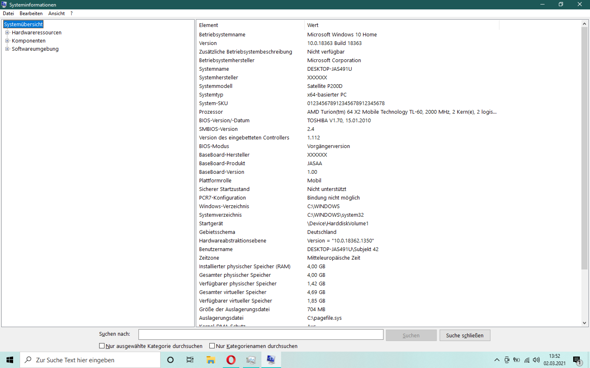Select the Prozessor row

point(348,112)
